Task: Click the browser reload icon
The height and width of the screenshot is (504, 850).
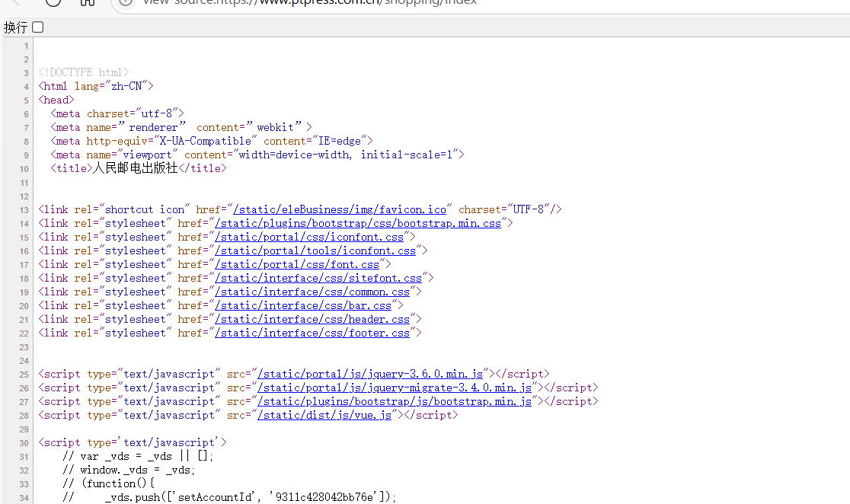Action: pyautogui.click(x=53, y=2)
